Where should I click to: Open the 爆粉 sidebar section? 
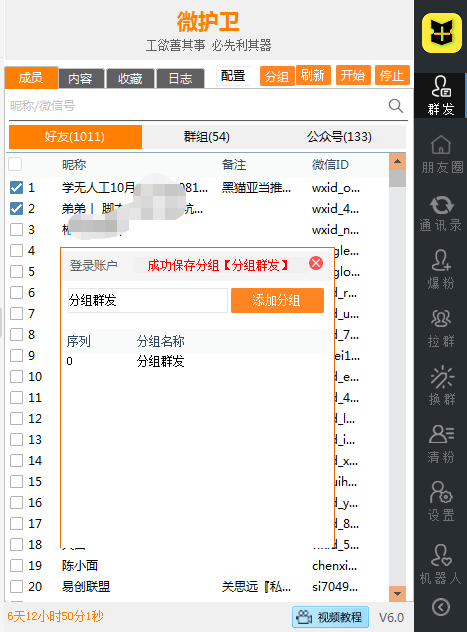(441, 269)
